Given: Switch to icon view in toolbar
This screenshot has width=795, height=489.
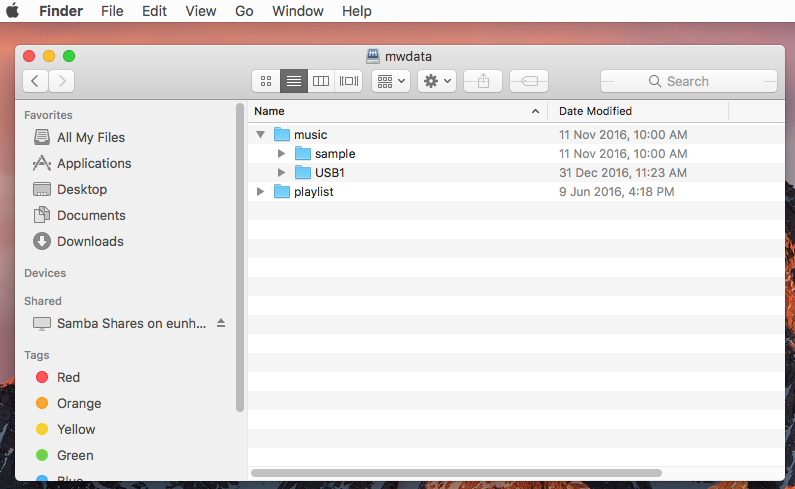Looking at the screenshot, I should pos(266,81).
